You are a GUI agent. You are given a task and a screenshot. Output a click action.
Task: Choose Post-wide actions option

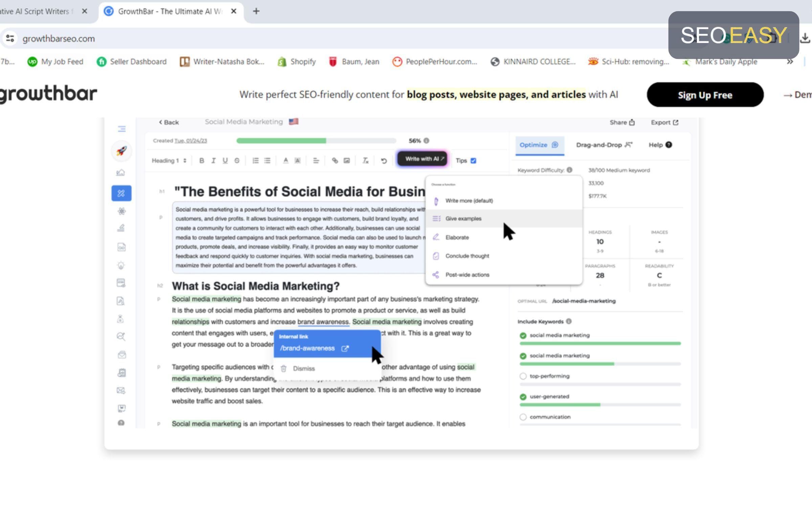(504, 274)
